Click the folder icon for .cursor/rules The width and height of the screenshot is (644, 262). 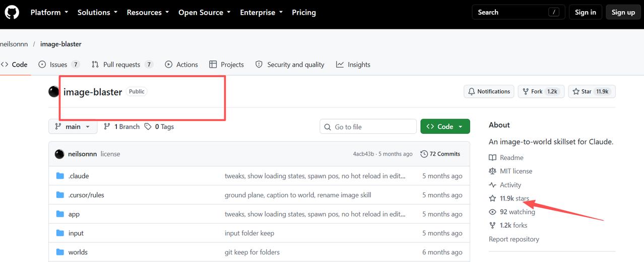click(x=60, y=195)
